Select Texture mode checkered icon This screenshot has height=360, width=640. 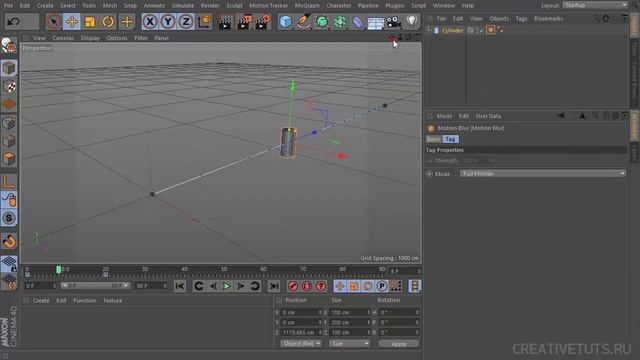[9, 86]
